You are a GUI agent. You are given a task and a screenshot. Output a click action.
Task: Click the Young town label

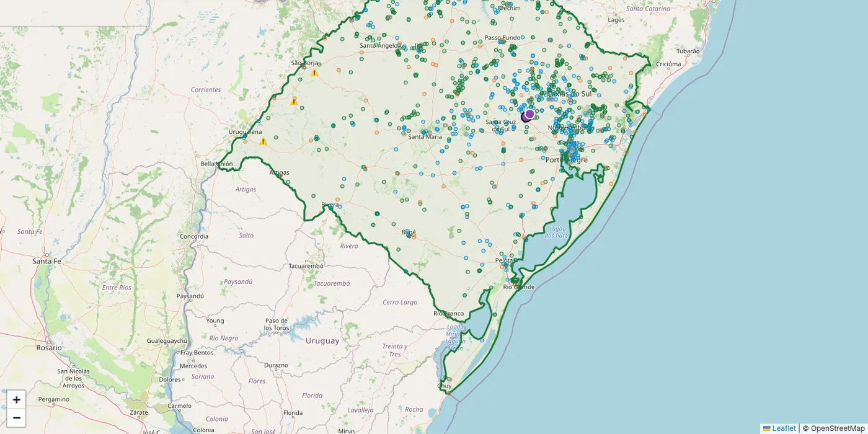215,321
